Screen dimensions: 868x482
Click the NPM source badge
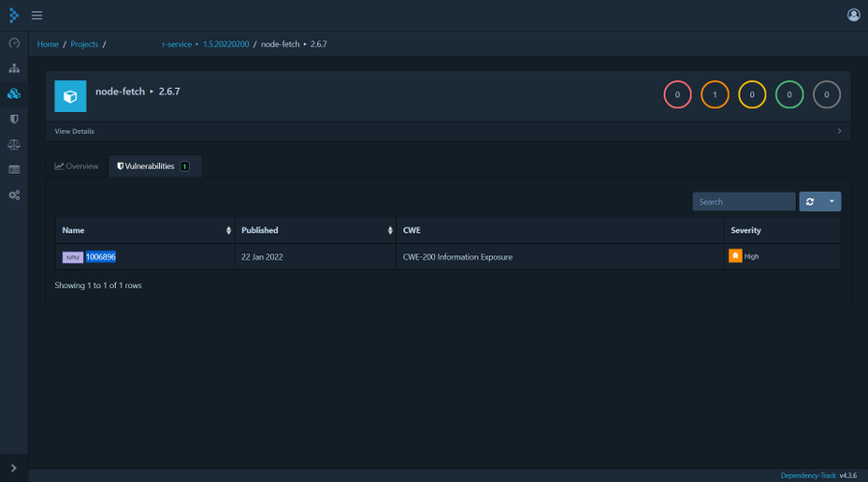click(x=72, y=257)
